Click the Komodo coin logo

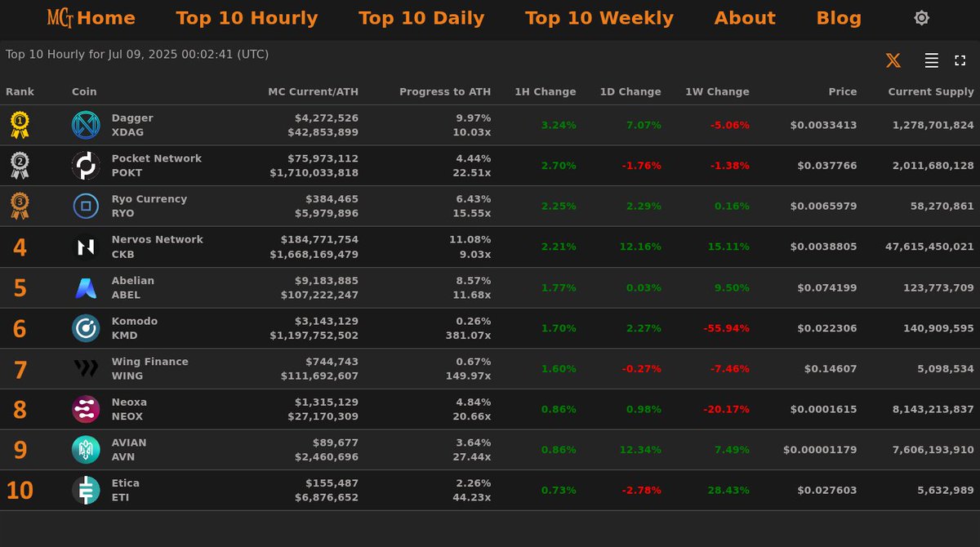pyautogui.click(x=86, y=328)
